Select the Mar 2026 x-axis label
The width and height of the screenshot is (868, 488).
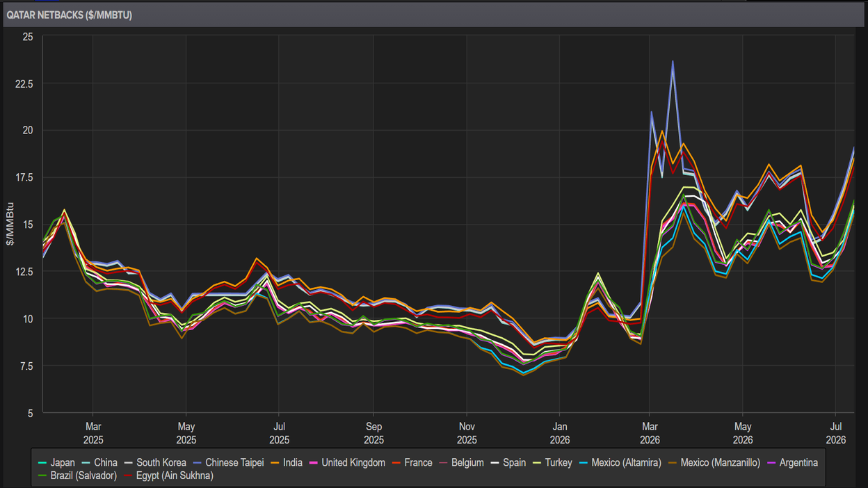650,433
